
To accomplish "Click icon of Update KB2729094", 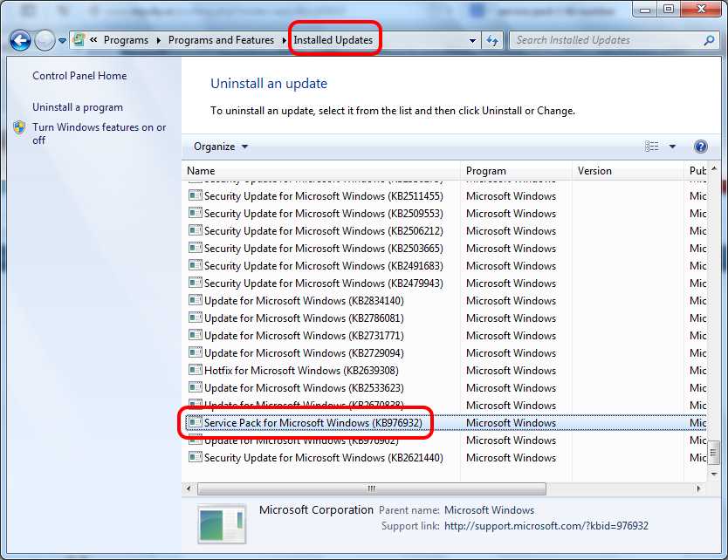I will pyautogui.click(x=195, y=352).
